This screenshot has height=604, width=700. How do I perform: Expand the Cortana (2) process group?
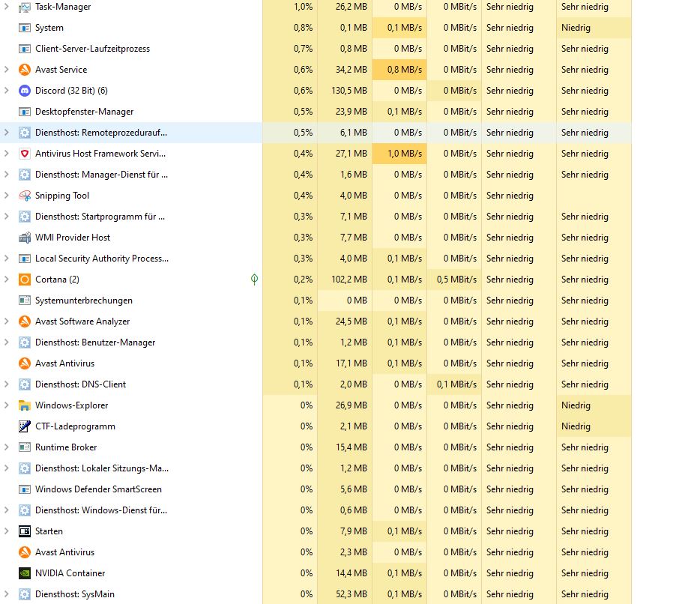pos(6,280)
